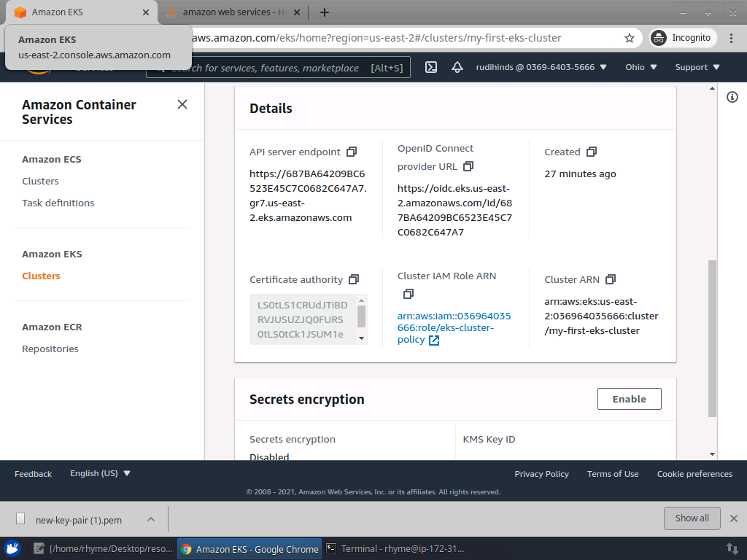Image resolution: width=747 pixels, height=560 pixels.
Task: Open a new browser tab
Action: [325, 12]
